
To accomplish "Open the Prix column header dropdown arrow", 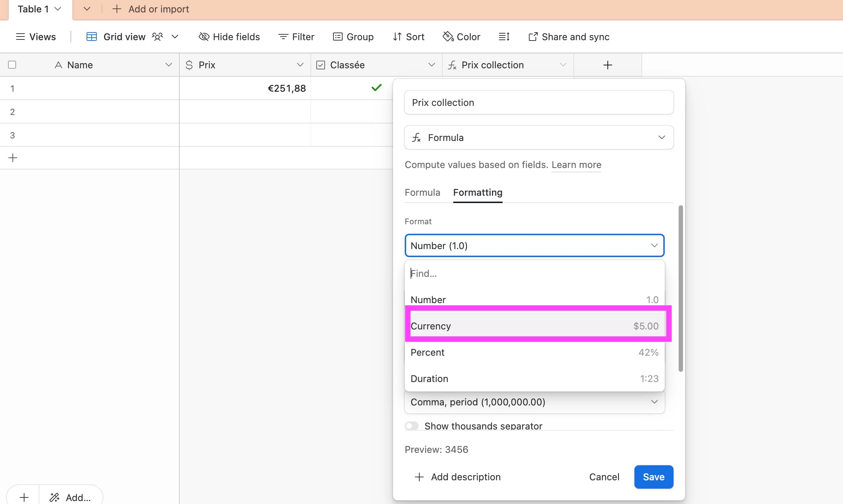I will tap(300, 65).
